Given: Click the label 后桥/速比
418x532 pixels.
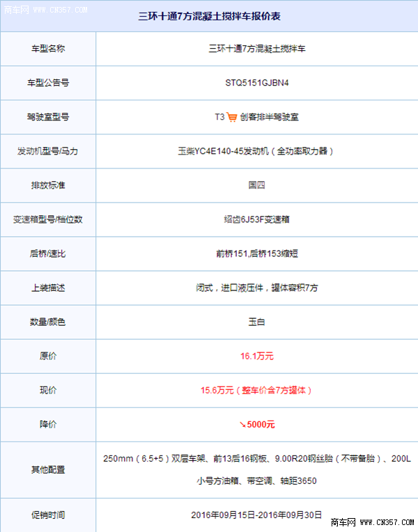Looking at the screenshot, I should click(48, 253).
